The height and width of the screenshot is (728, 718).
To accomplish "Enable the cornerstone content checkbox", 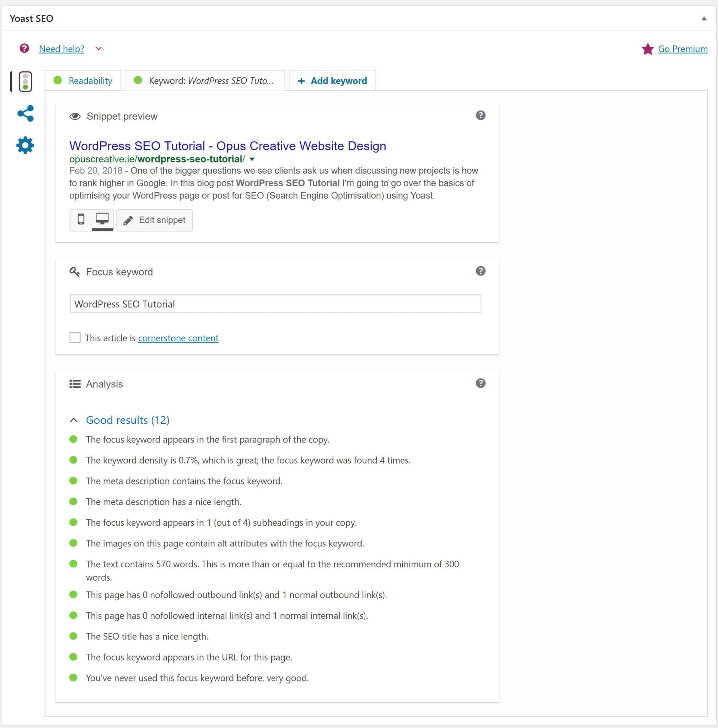I will point(75,337).
